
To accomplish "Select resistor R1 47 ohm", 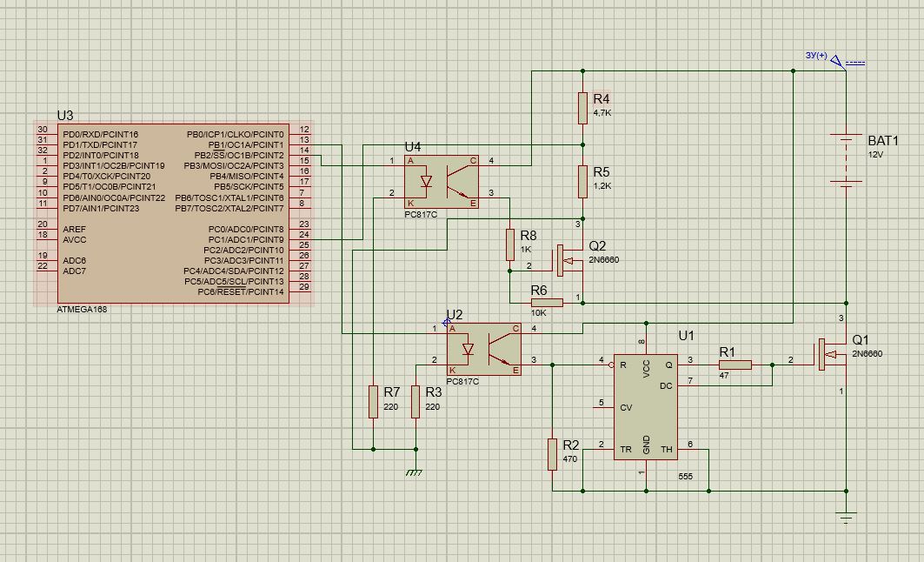I will (x=735, y=365).
